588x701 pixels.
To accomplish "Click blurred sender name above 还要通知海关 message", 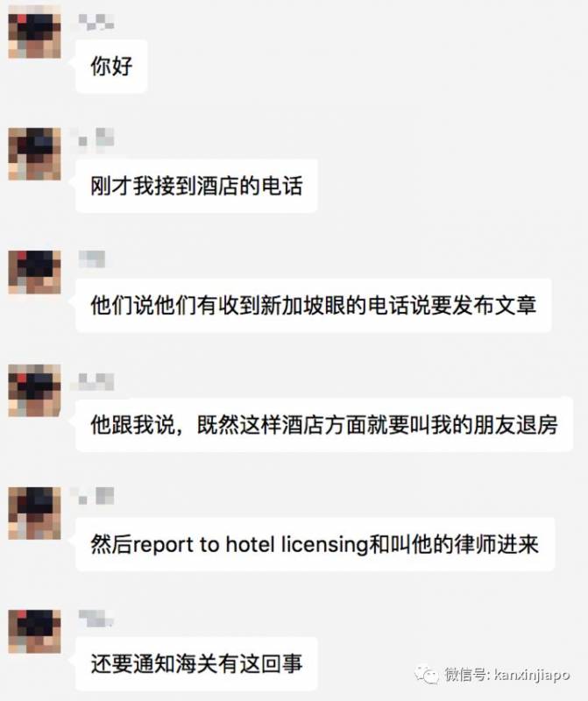I will (x=96, y=618).
